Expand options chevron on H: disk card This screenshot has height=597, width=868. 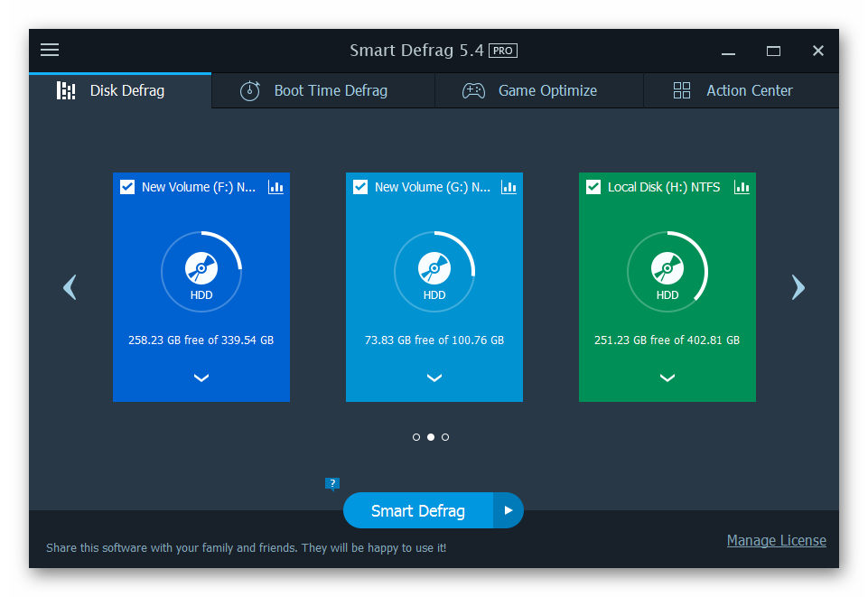pos(667,378)
